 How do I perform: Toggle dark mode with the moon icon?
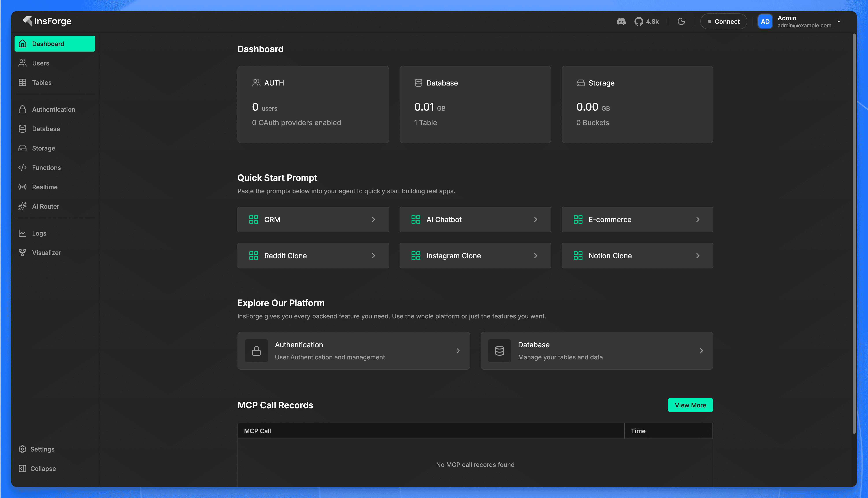681,21
